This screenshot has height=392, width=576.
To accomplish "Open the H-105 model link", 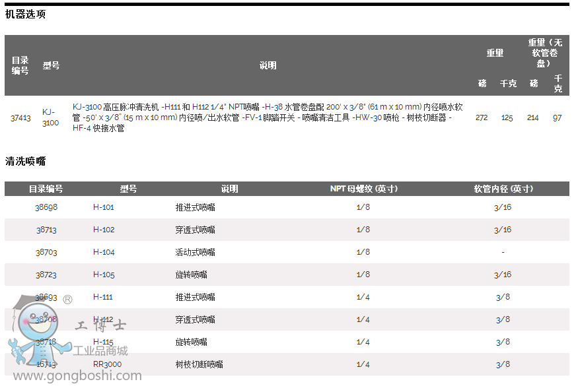I will [x=104, y=275].
